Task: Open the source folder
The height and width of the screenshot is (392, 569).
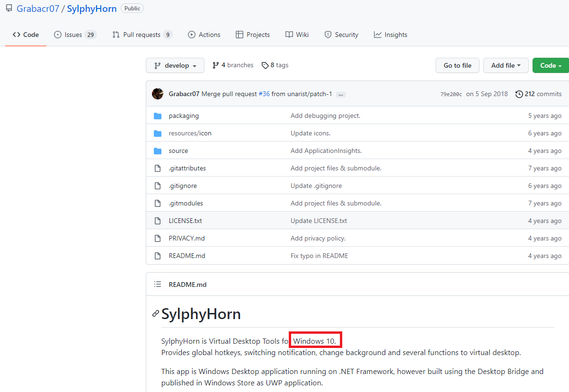Action: point(178,151)
